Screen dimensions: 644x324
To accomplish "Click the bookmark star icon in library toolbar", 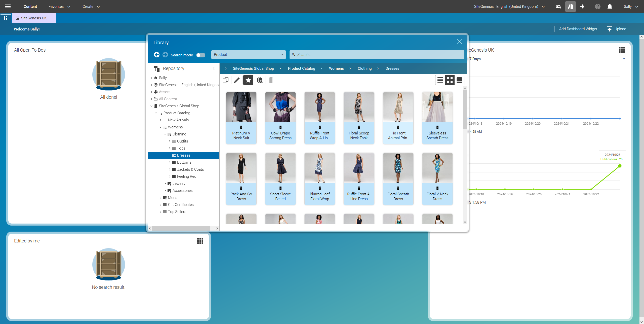I will tap(248, 80).
